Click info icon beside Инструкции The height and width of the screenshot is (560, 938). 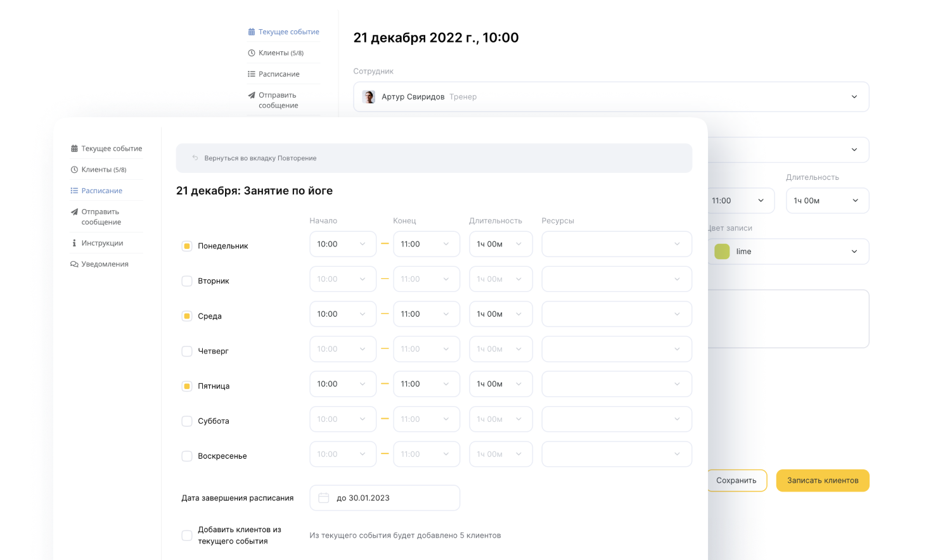coord(74,243)
